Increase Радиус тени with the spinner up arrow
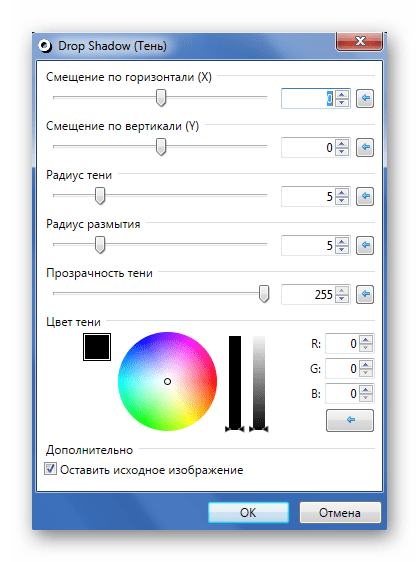This screenshot has width=419, height=562. click(342, 192)
